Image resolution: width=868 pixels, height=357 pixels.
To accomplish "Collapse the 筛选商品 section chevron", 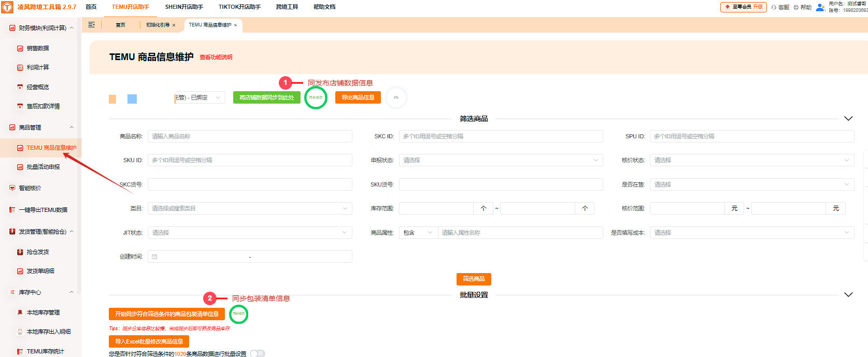I will click(x=848, y=119).
